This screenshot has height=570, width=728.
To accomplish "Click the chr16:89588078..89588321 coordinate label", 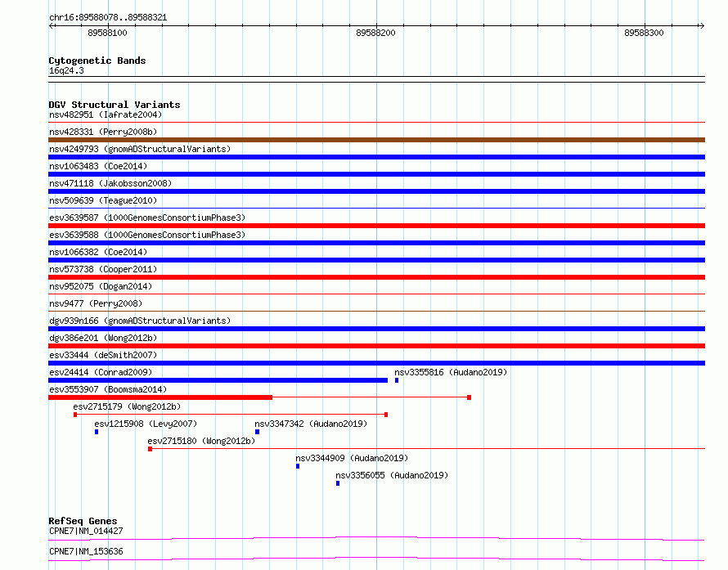I will click(x=108, y=17).
